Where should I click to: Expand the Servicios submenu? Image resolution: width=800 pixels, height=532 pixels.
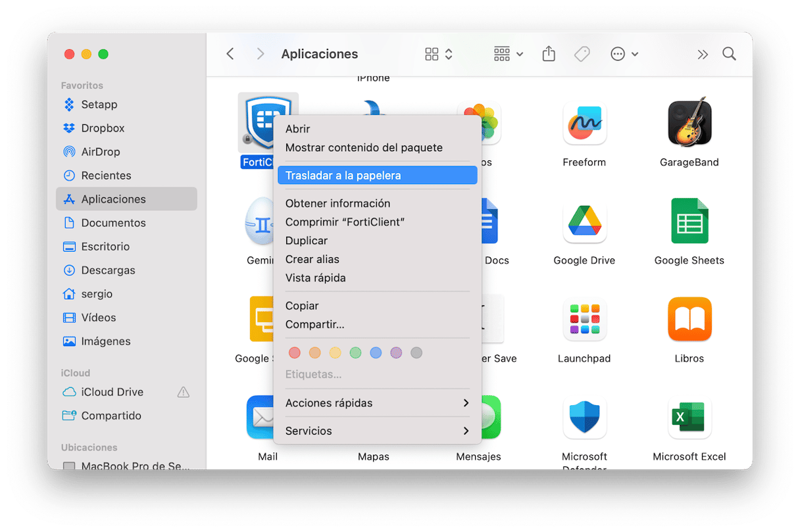(377, 431)
